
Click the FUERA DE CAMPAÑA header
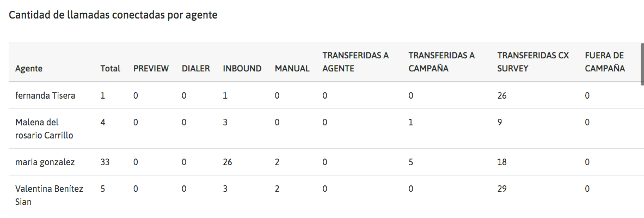pos(605,62)
